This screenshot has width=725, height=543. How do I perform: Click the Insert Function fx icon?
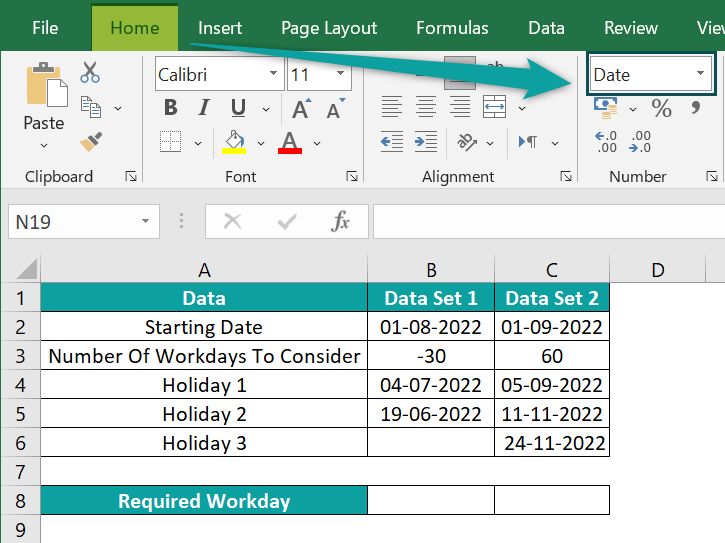[x=340, y=221]
